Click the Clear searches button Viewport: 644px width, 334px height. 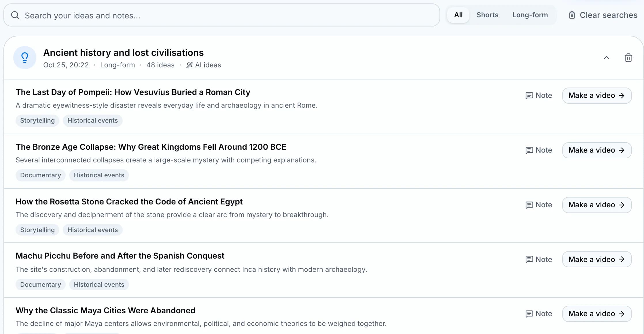603,15
